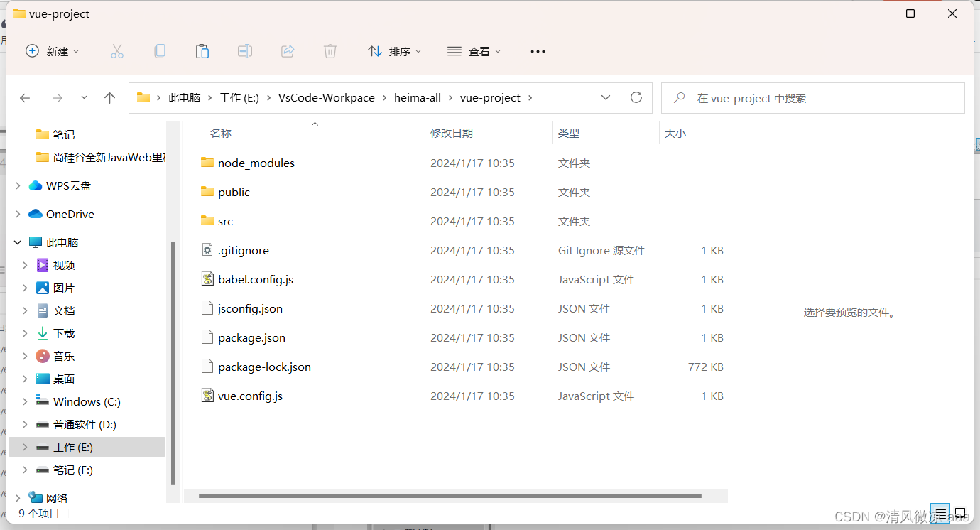Click the package-lock.json file icon
Screen dimensions: 980x530
[207, 367]
